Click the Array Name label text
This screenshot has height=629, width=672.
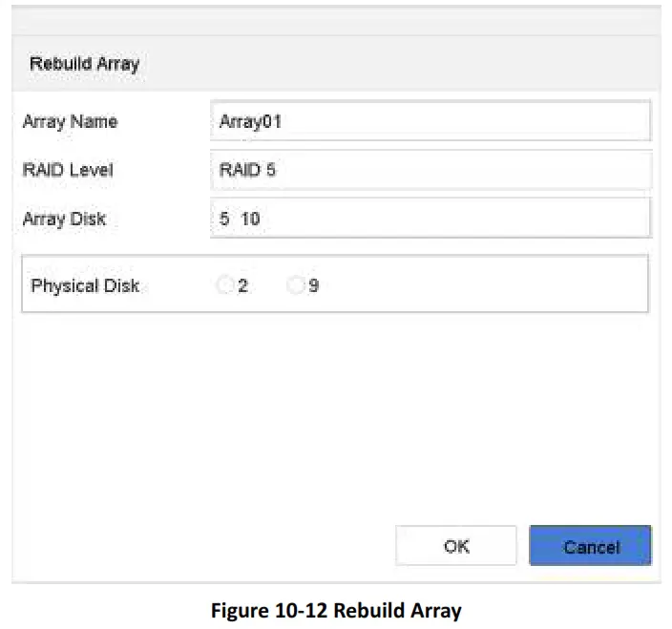tap(70, 121)
